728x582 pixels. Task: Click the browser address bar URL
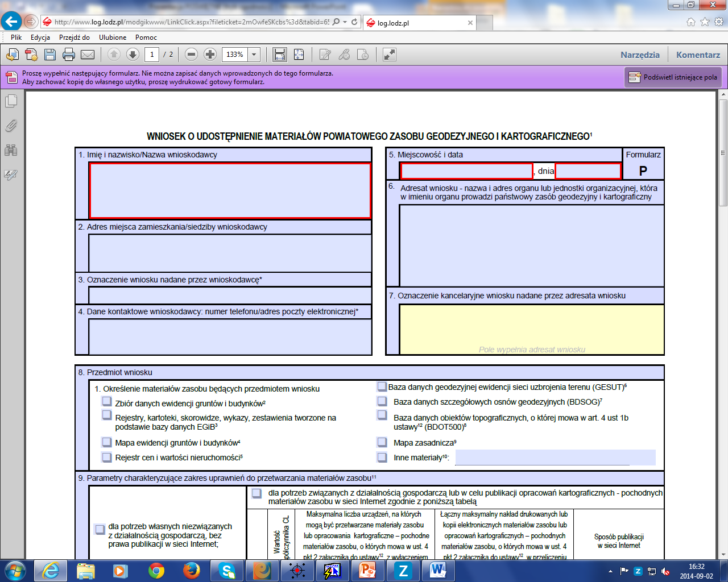(192, 22)
